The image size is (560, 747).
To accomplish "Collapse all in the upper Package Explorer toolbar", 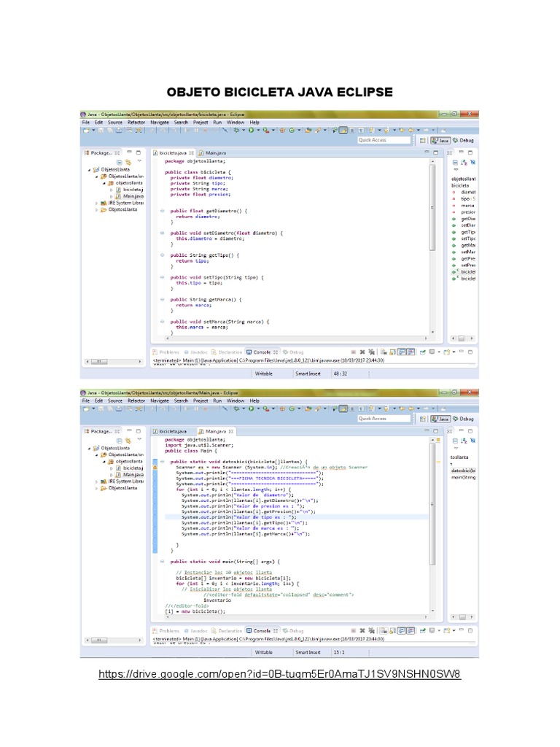I will (x=119, y=162).
